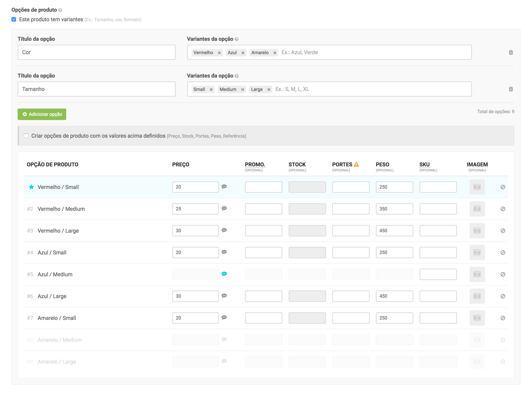Open image picker for Amarelo / Small row
532x394 pixels.
[x=477, y=318]
